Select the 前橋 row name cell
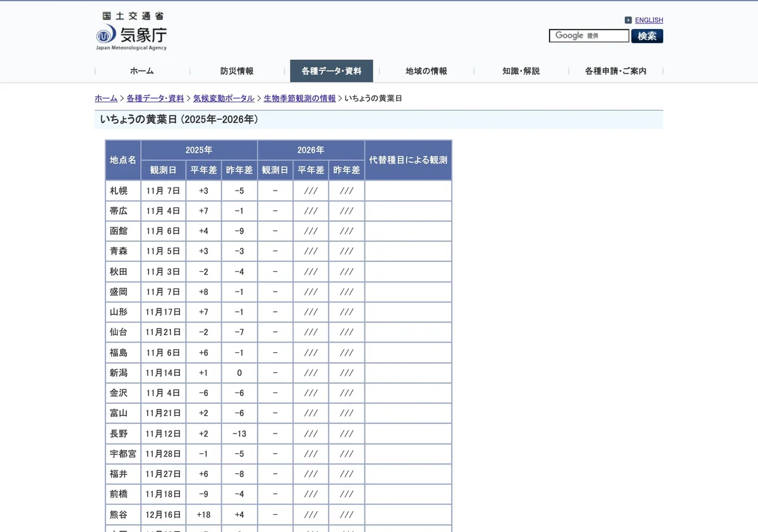Viewport: 758px width, 532px height. coord(123,494)
